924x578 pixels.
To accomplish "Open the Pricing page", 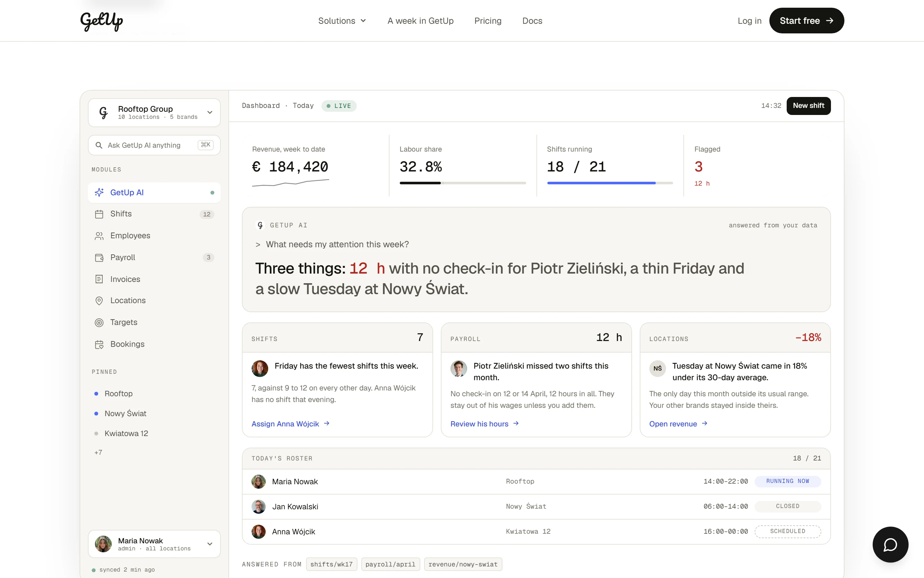I will [x=488, y=21].
